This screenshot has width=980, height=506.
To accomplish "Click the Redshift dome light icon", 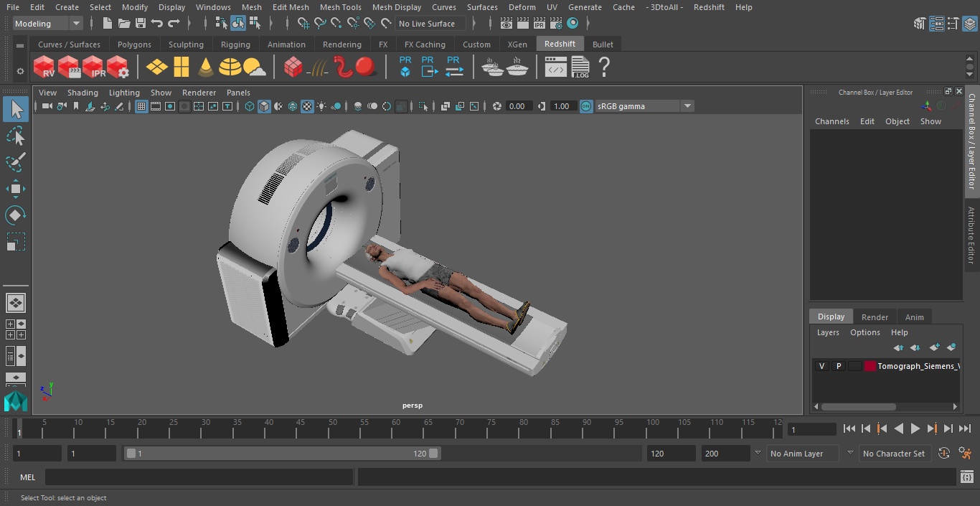I will click(x=230, y=67).
